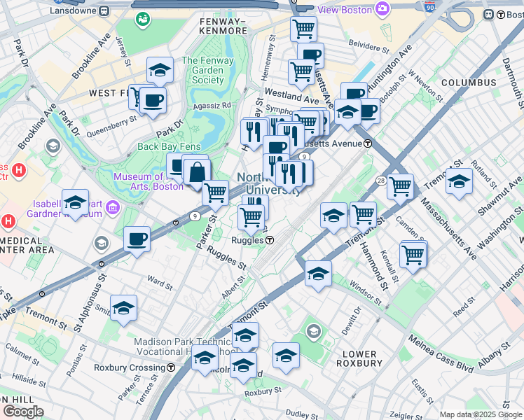
Task: Click the green park pin near Lansdowne
Action: coord(143,20)
